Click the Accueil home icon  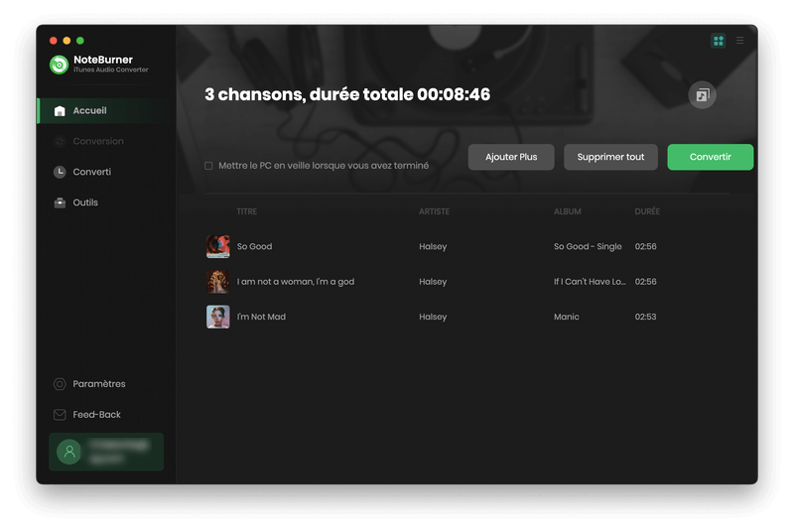pos(60,111)
